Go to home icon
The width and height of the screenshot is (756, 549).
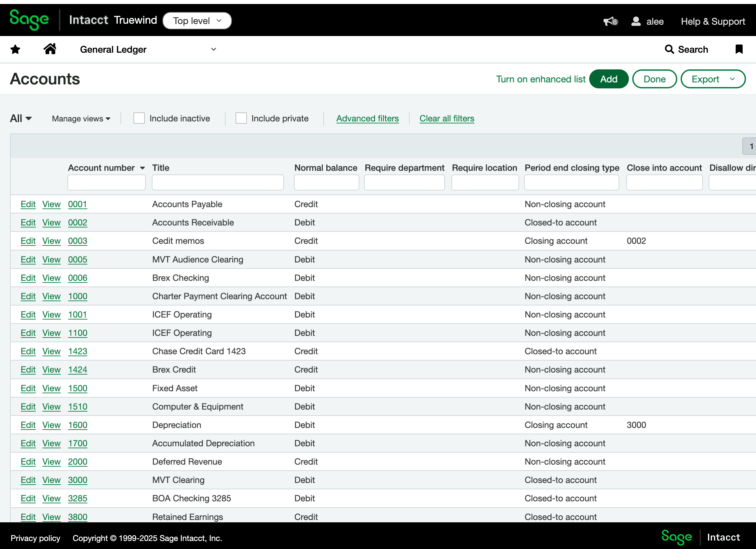(50, 49)
